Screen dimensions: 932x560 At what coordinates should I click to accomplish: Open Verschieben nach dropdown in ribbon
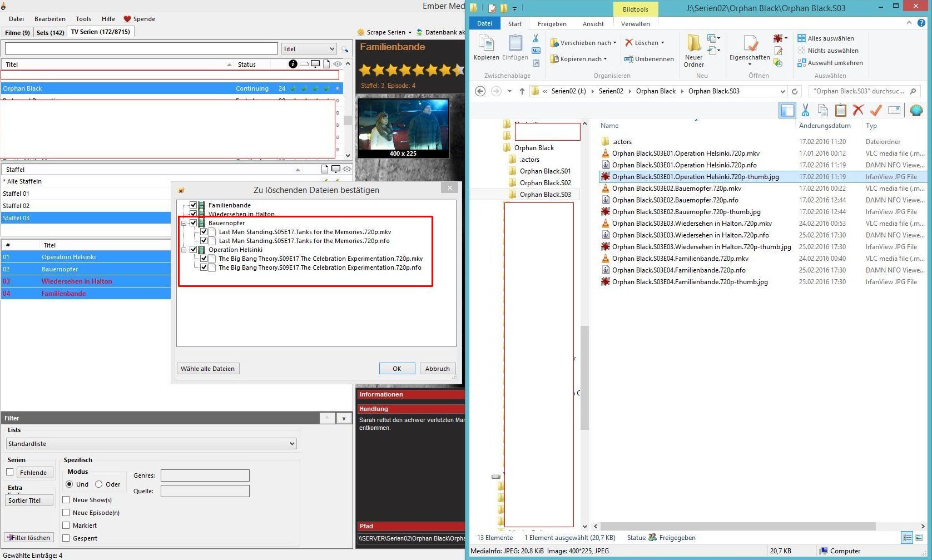coord(615,43)
